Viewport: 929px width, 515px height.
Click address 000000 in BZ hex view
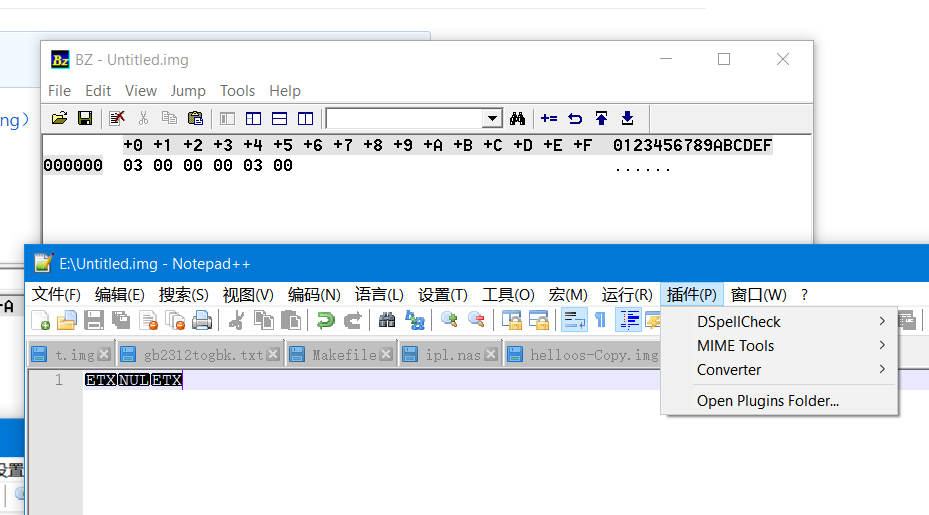click(73, 165)
